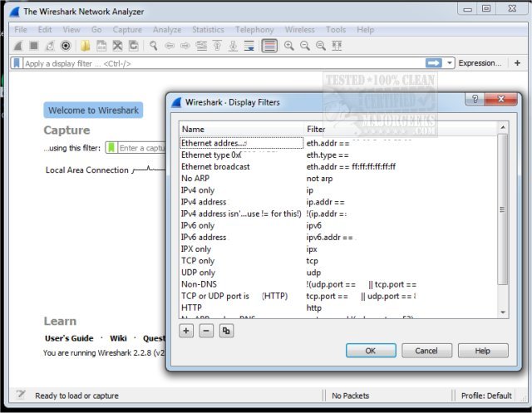The width and height of the screenshot is (532, 413).
Task: Toggle packet colorize rules icon
Action: pyautogui.click(x=269, y=46)
